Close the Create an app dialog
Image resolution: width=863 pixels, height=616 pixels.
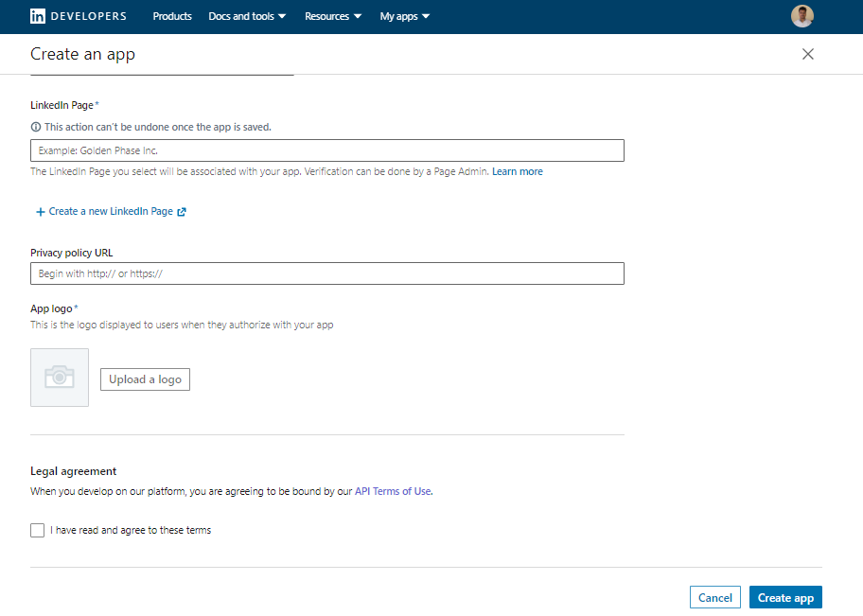807,54
